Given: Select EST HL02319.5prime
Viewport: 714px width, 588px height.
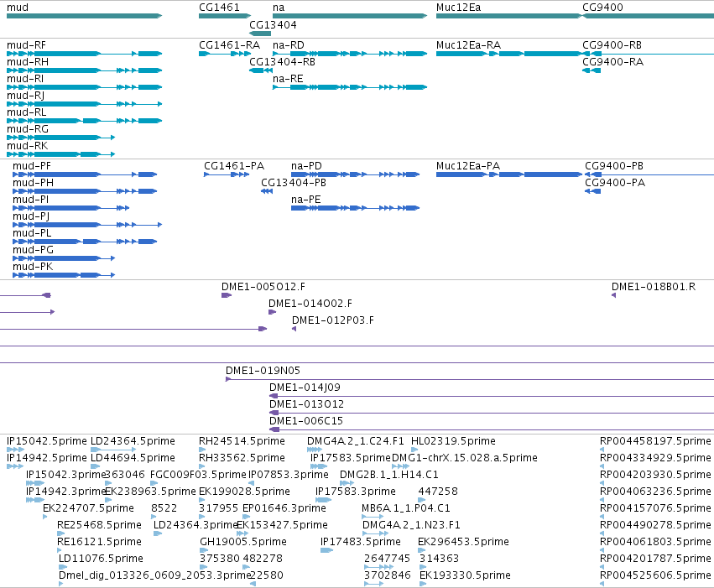Looking at the screenshot, I should (x=414, y=450).
